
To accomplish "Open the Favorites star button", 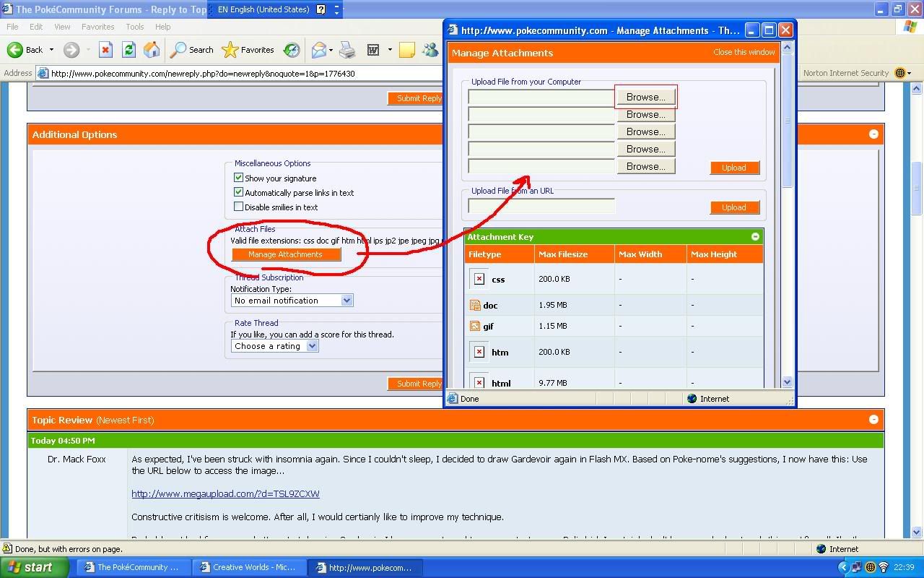I will [248, 50].
